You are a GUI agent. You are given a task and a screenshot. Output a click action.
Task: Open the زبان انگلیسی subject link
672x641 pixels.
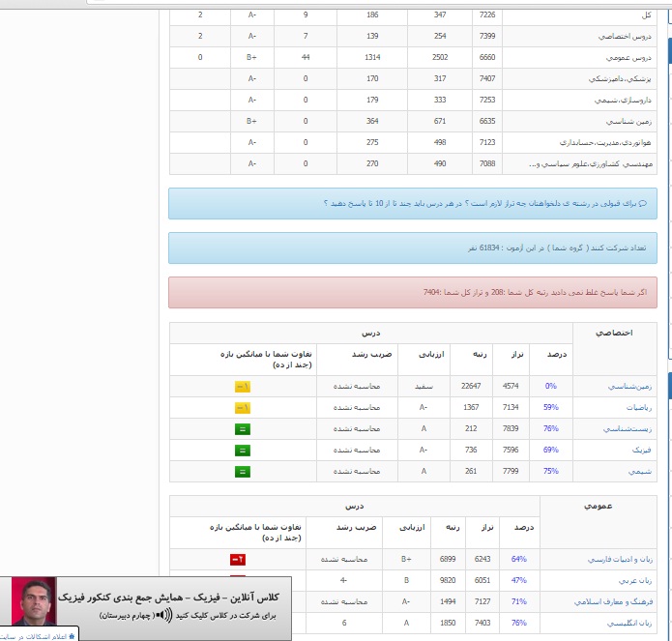629,624
